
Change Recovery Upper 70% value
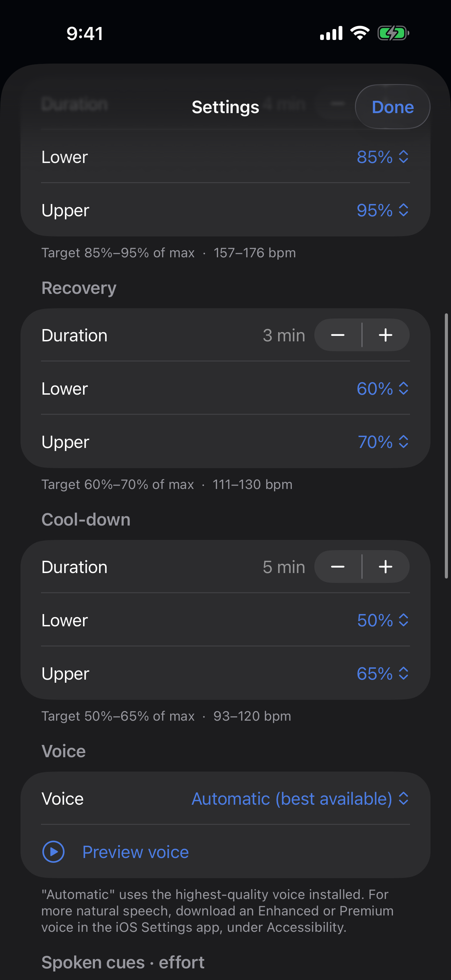pos(383,442)
